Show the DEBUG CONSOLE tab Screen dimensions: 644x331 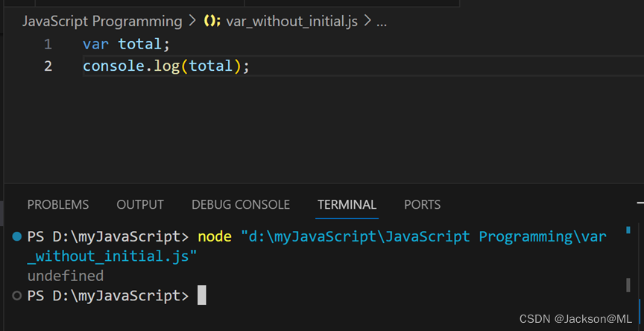[x=241, y=204]
